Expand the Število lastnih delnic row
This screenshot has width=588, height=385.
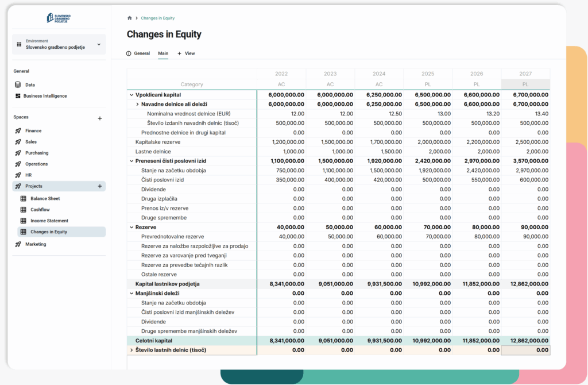(x=131, y=350)
